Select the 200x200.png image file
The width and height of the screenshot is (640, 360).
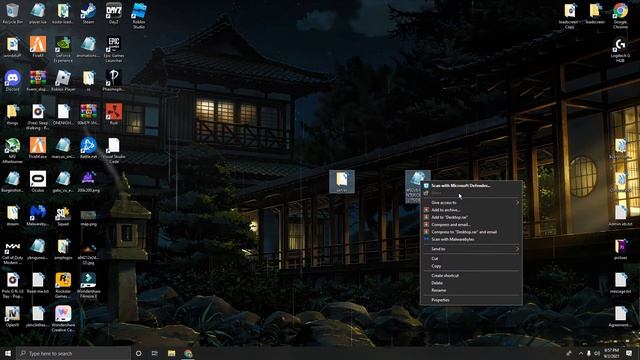click(x=88, y=181)
